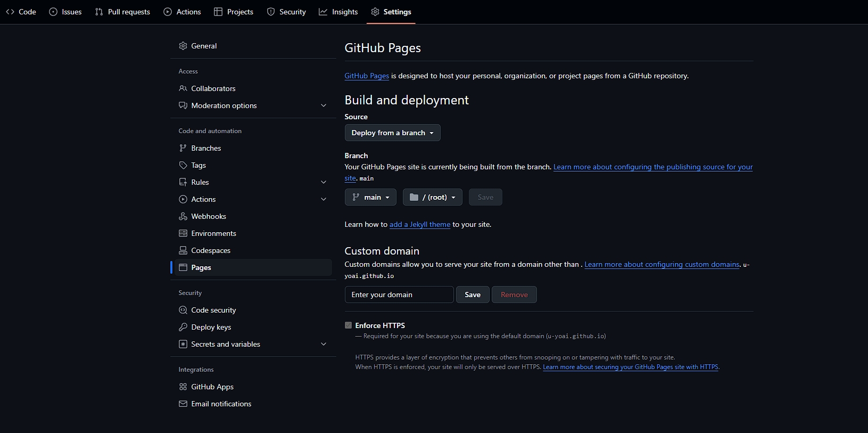The image size is (868, 433).
Task: Expand the Secrets and variables section
Action: [x=324, y=344]
